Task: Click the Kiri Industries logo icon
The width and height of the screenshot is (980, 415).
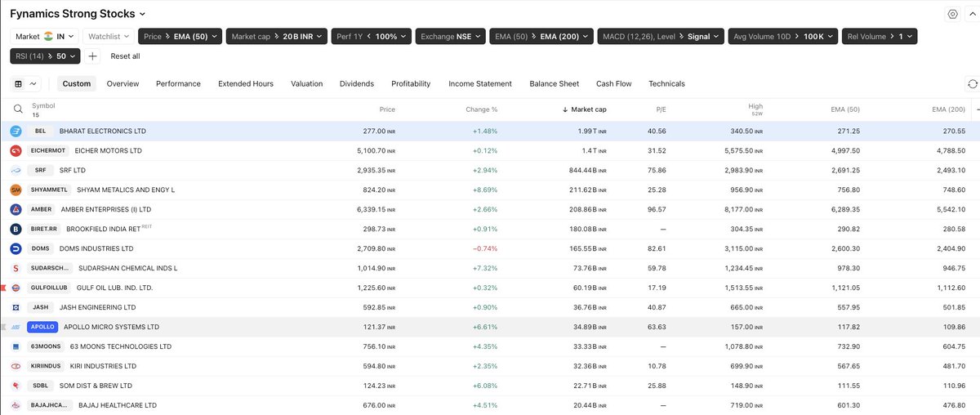Action: (16, 366)
